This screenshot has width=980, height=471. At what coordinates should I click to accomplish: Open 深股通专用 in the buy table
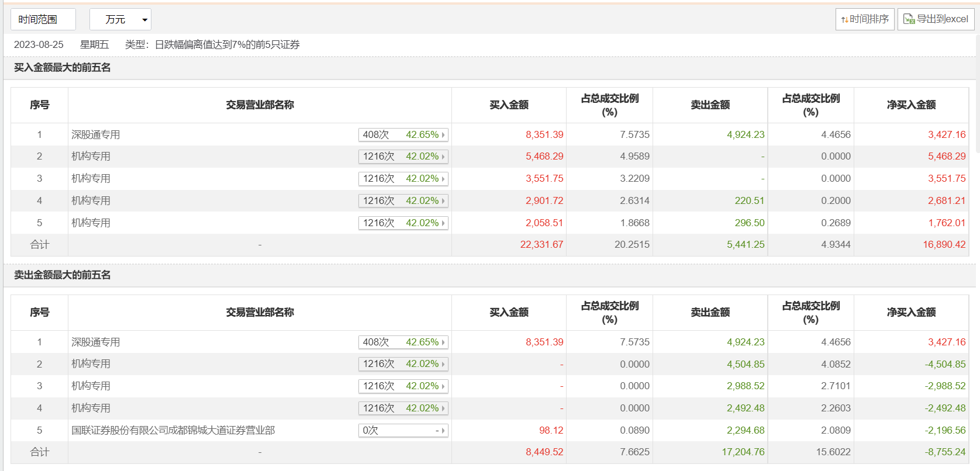(96, 135)
